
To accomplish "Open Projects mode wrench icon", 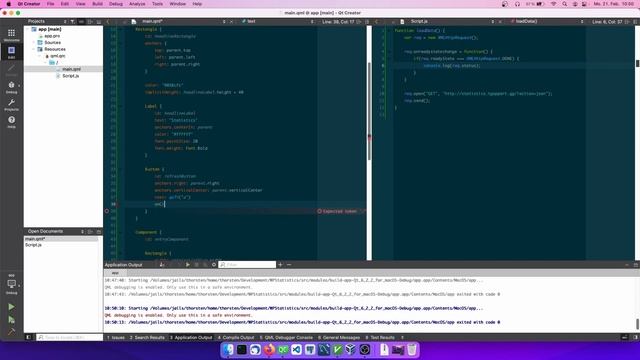I will point(11,104).
